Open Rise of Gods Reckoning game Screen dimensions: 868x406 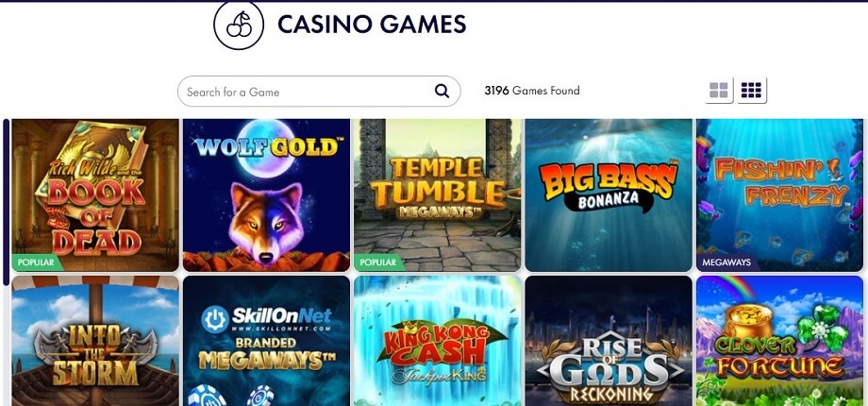click(609, 341)
